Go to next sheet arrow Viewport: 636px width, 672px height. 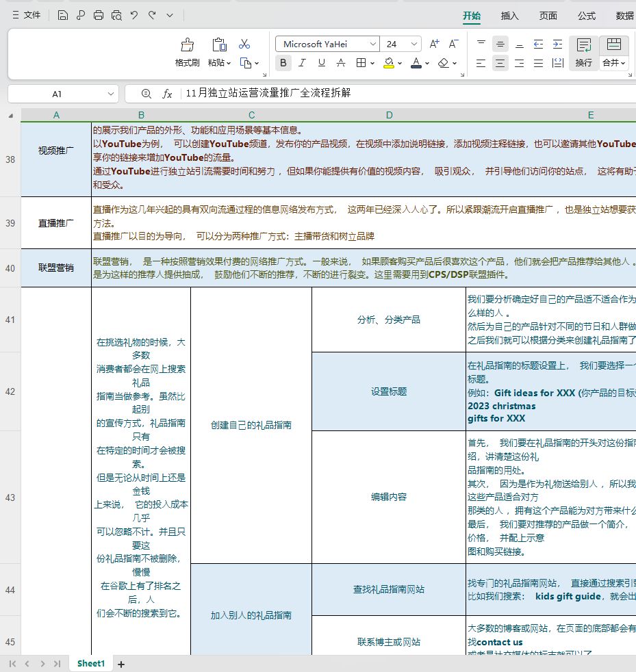click(x=42, y=663)
